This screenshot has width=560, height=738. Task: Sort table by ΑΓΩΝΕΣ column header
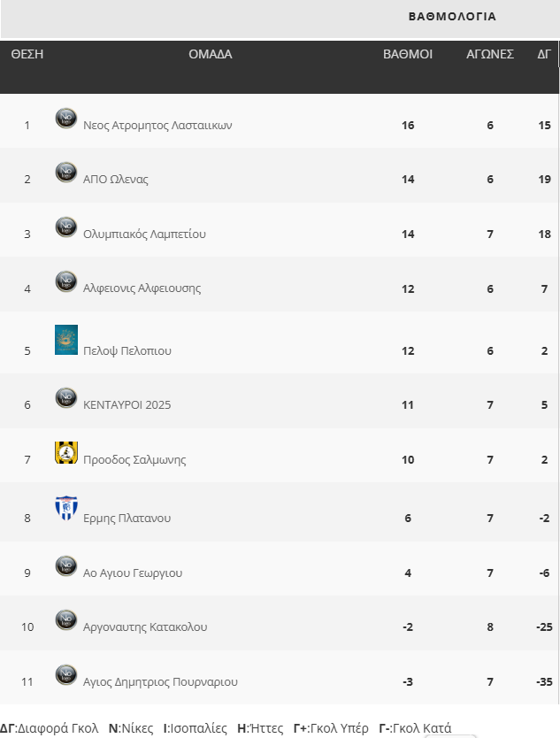coord(490,54)
